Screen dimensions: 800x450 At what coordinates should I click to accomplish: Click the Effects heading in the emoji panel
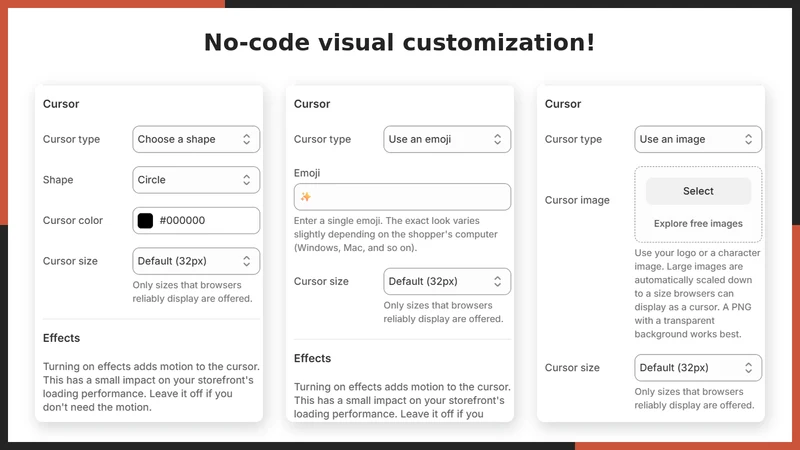(x=312, y=358)
